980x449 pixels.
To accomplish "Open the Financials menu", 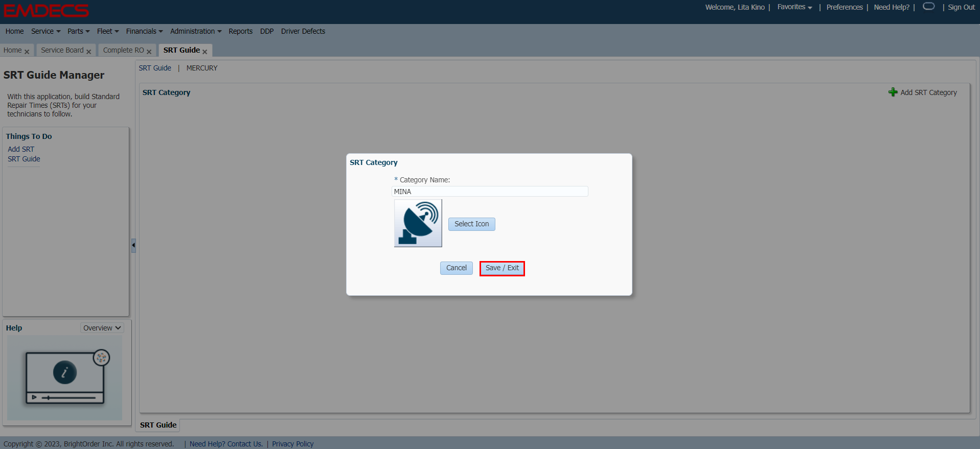I will (144, 31).
